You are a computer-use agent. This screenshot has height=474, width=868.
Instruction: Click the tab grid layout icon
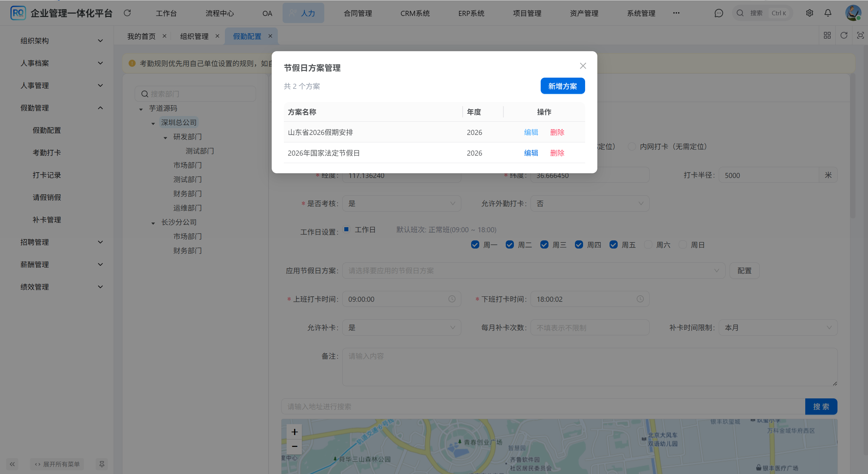827,35
